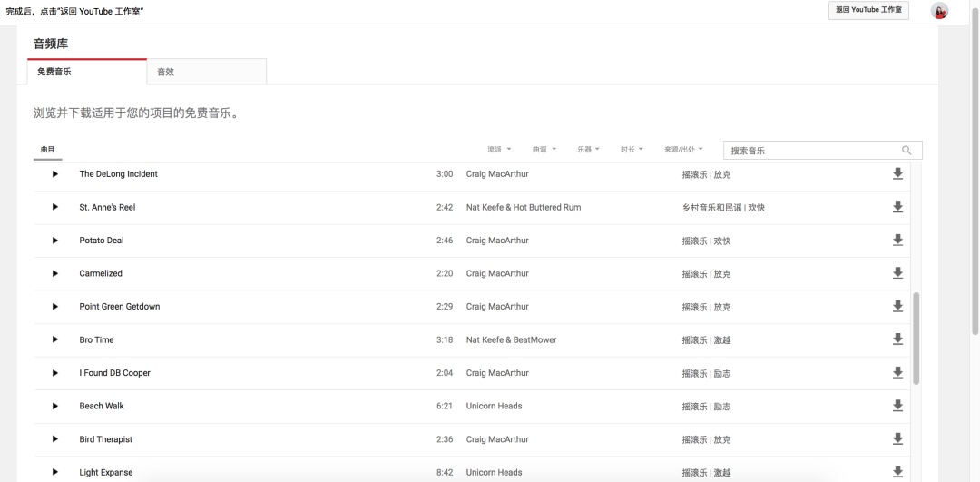Screen dimensions: 980x482
Task: Play Potato Deal track
Action: click(55, 240)
